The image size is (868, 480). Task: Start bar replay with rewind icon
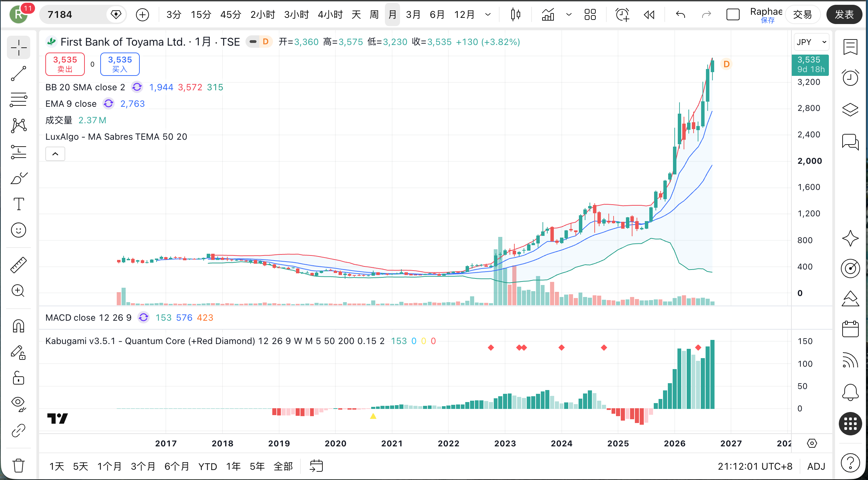(x=649, y=15)
